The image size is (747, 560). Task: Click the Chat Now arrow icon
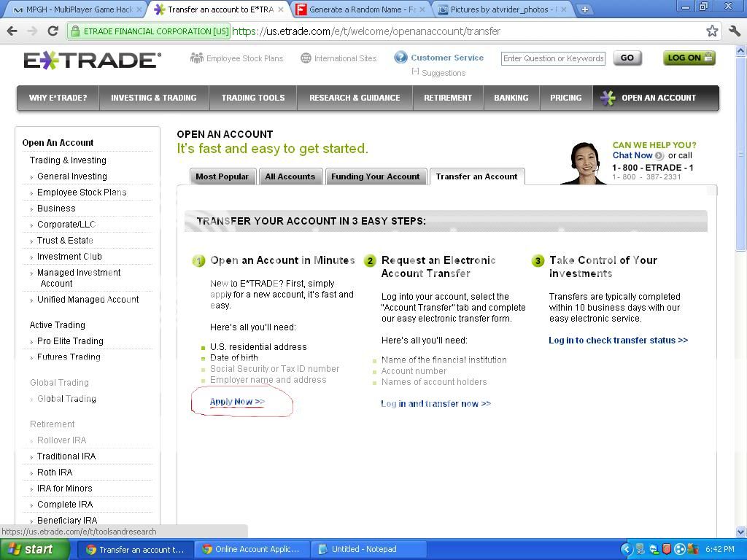coord(659,156)
